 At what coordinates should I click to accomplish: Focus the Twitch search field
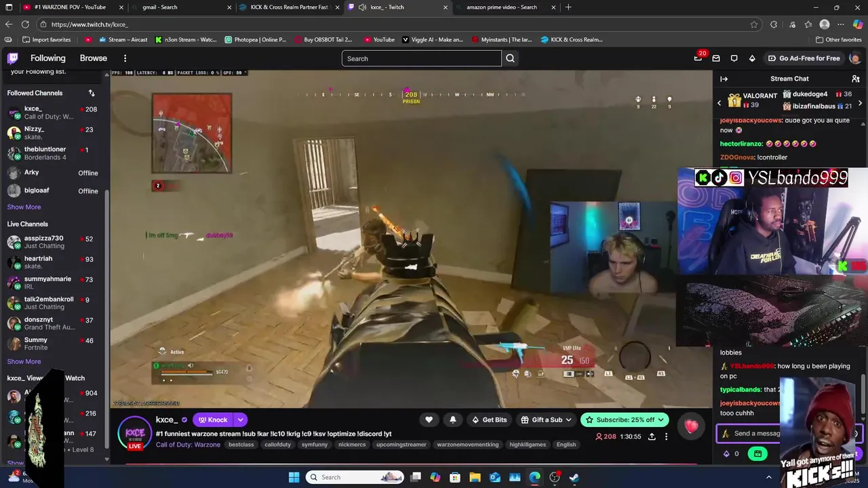pos(422,58)
